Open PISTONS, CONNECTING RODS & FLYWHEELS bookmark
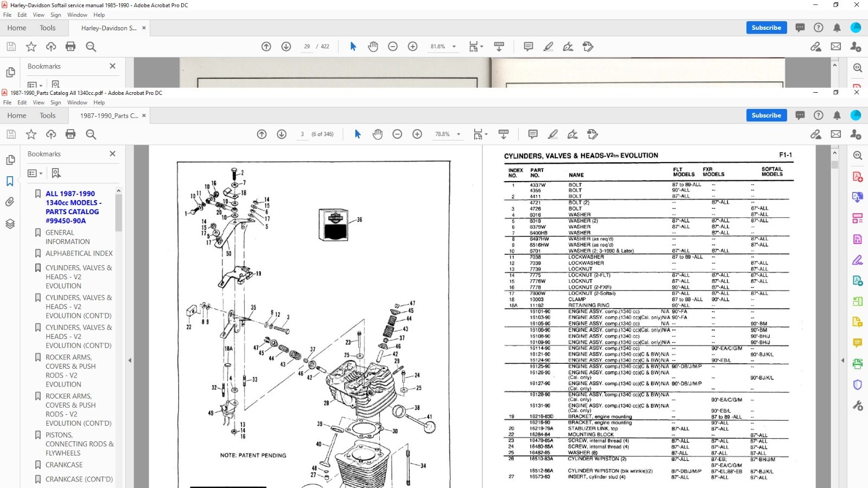868x488 pixels. coord(80,444)
